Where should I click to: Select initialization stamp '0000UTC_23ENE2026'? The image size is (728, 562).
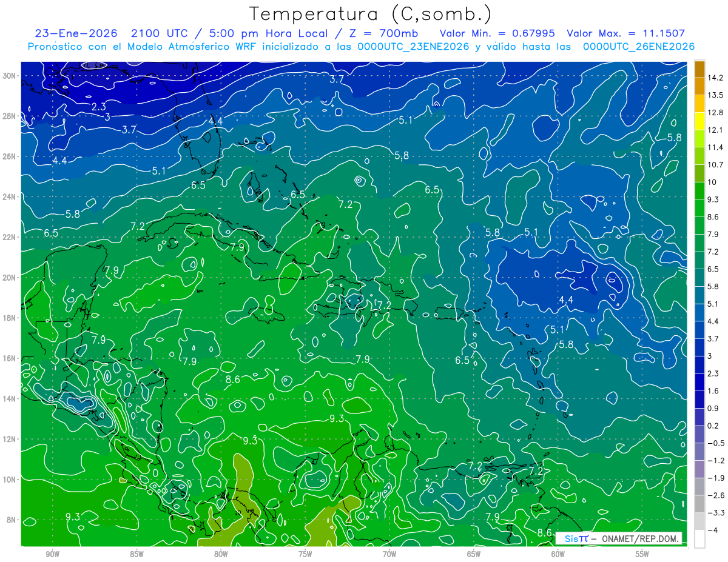413,47
